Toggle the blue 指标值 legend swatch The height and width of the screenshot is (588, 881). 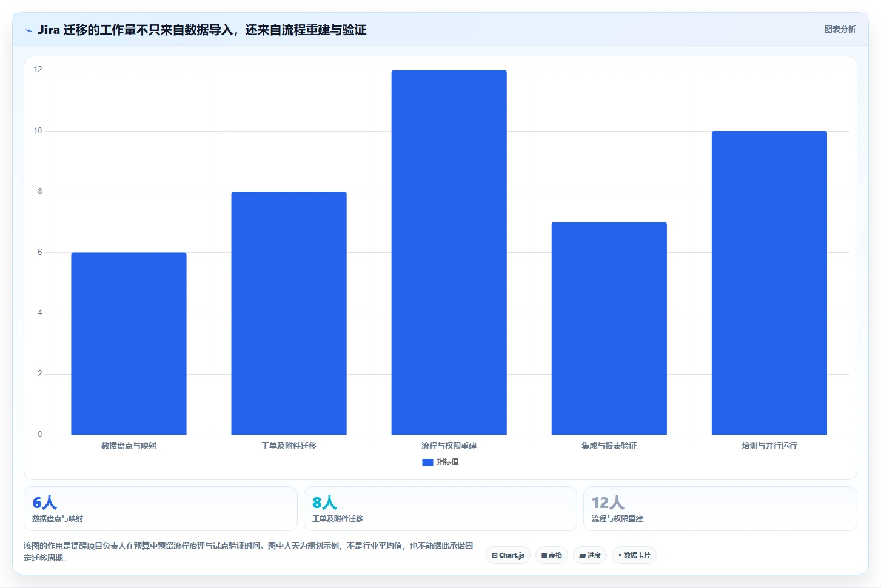point(427,462)
